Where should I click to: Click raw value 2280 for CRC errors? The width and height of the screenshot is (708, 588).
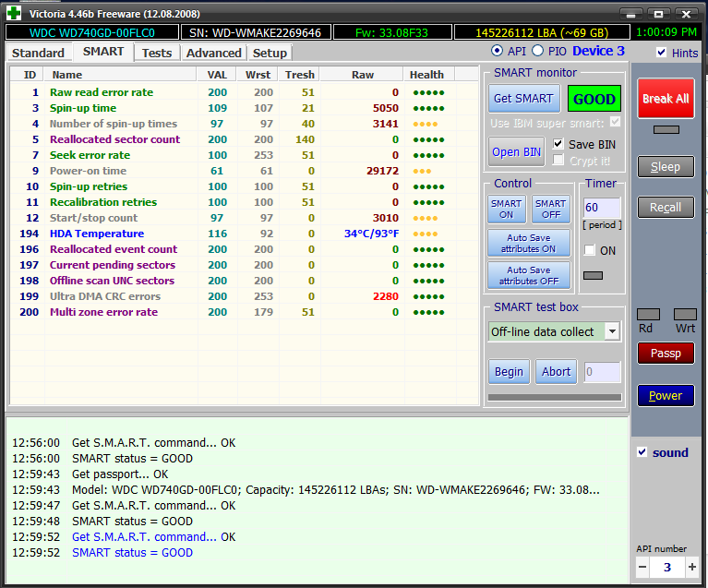(386, 296)
